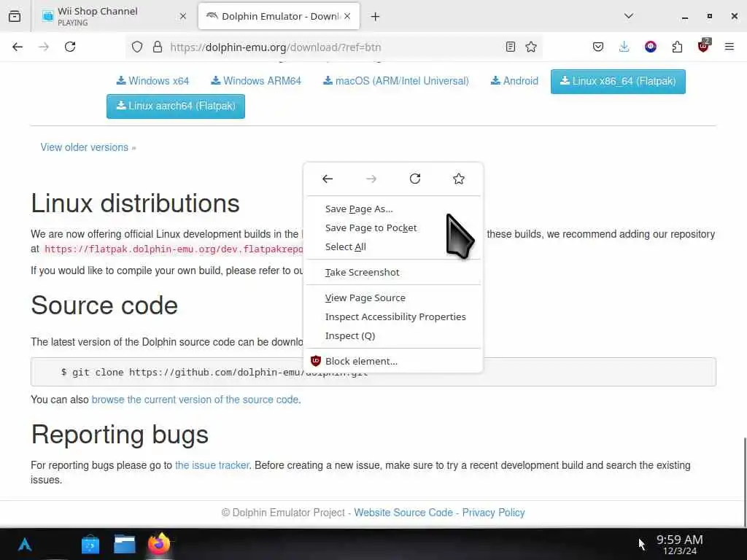Open the Firefox hamburger application menu

coord(729,47)
